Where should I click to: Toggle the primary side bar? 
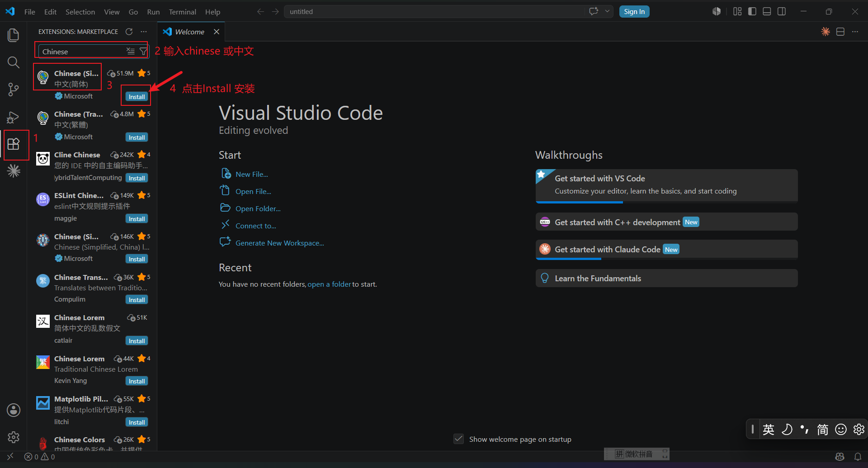pyautogui.click(x=752, y=12)
